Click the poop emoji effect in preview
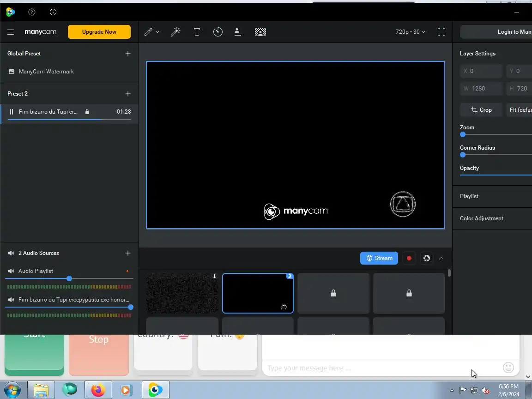The width and height of the screenshot is (532, 399). 403,204
